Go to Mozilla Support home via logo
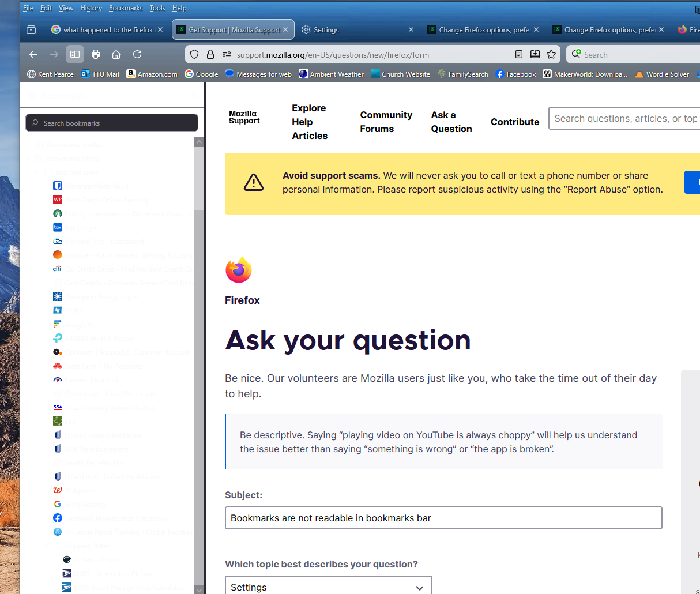 (x=244, y=117)
